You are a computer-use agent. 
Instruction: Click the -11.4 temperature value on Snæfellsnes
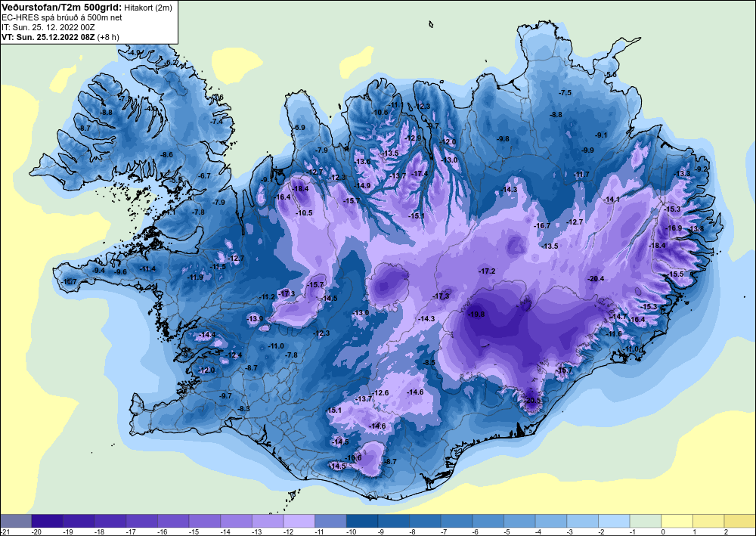pos(147,269)
